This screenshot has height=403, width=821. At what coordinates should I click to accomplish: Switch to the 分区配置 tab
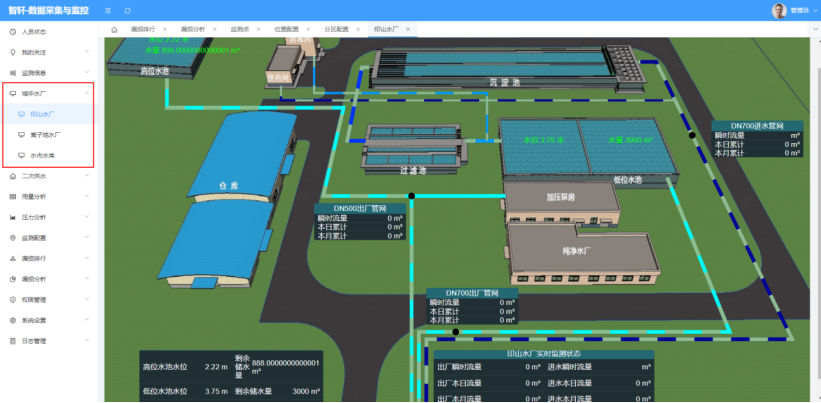[336, 29]
